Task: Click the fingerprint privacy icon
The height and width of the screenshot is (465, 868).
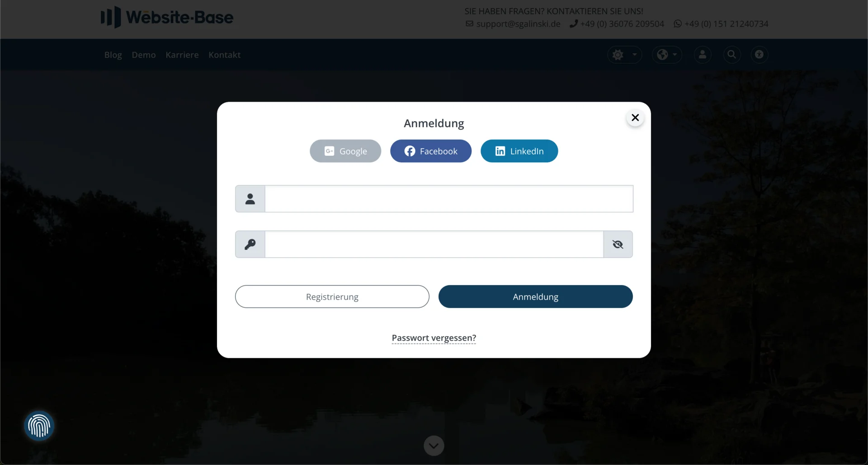Action: (39, 426)
